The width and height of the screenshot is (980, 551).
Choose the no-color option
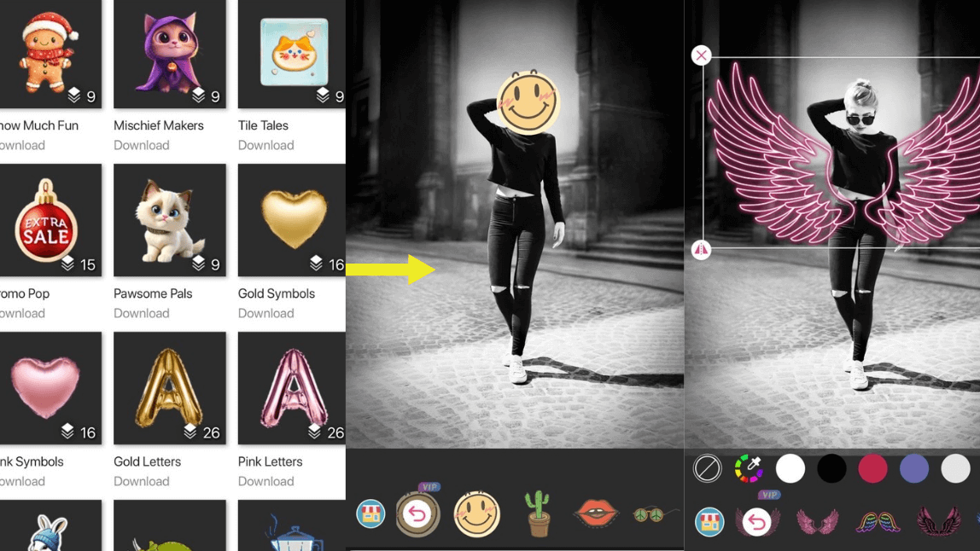coord(707,468)
